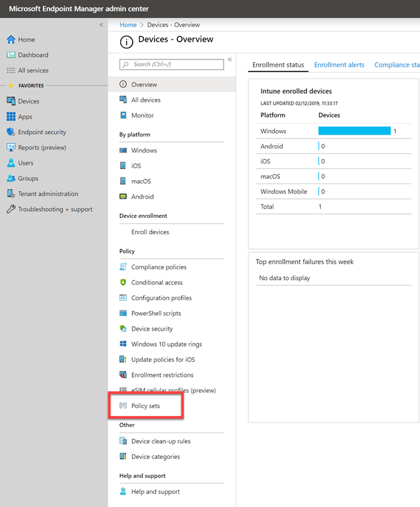Open Troubleshooting + support wrench icon

pos(11,209)
